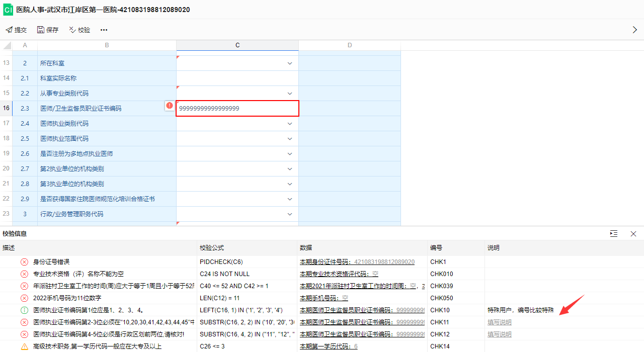Viewport: 644px width, 352px height.
Task: Run 校验 validation from toolbar
Action: pos(79,30)
